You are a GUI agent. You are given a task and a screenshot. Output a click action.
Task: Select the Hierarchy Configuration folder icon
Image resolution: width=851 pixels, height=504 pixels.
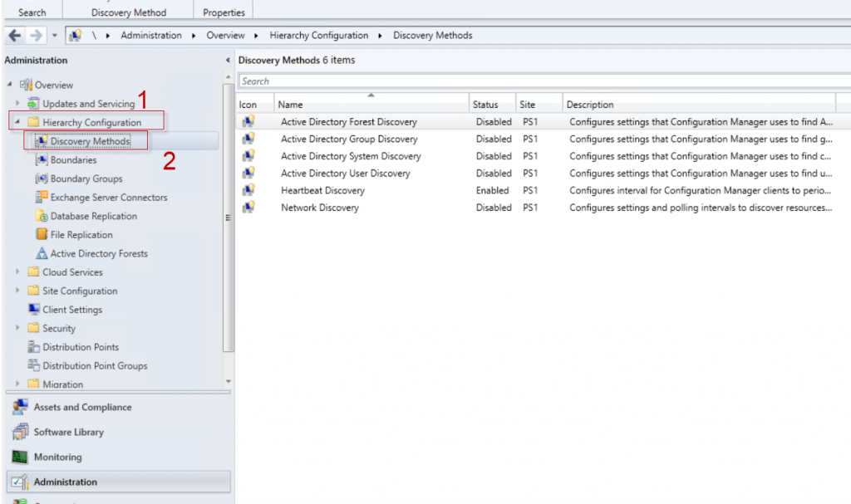pyautogui.click(x=33, y=122)
